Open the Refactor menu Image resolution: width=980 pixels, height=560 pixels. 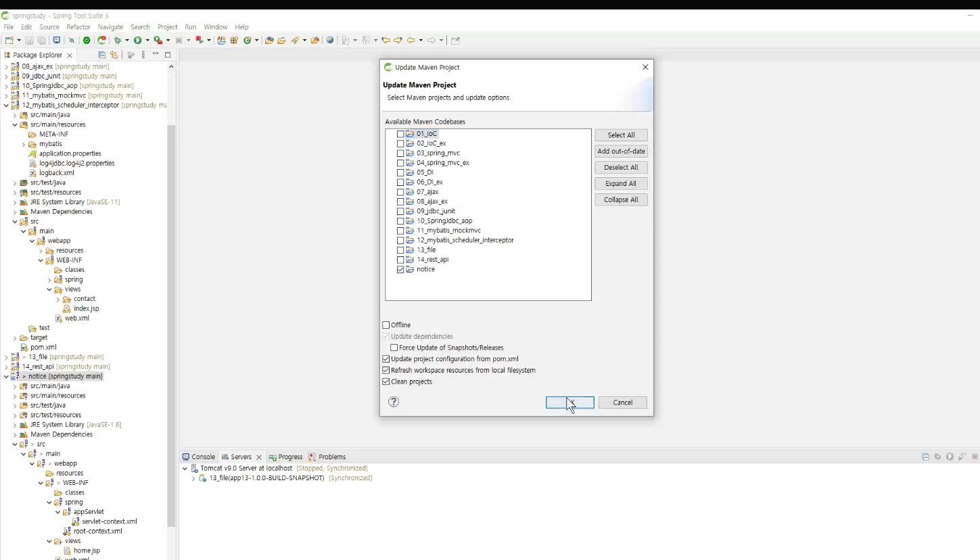tap(78, 27)
